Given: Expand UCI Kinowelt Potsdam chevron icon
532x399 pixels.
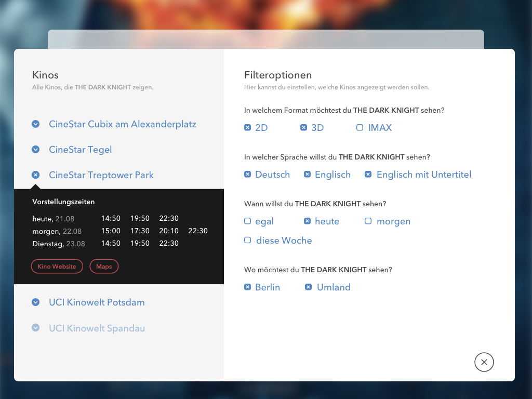Looking at the screenshot, I should 36,302.
